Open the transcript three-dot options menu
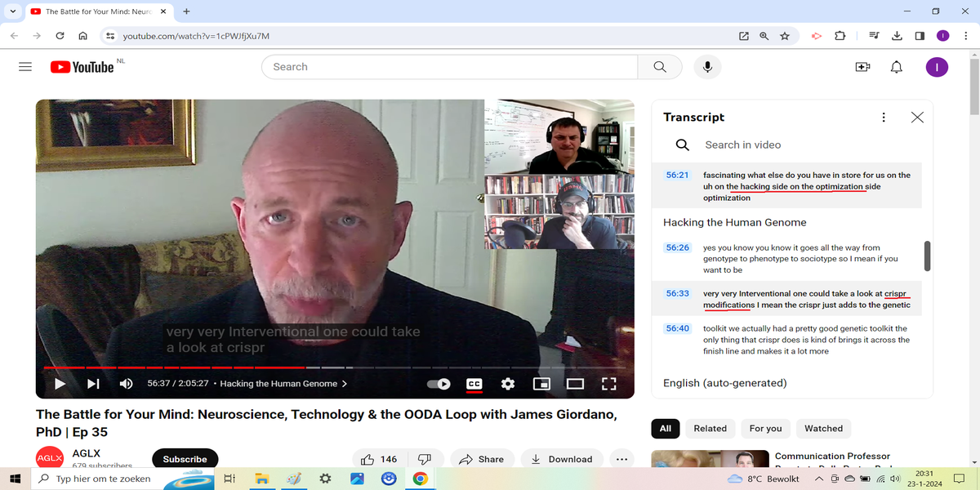Viewport: 980px width, 490px height. (884, 118)
